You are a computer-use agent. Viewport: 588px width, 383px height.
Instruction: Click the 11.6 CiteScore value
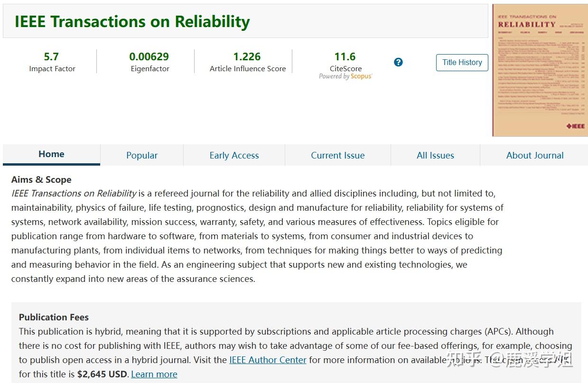[x=345, y=56]
